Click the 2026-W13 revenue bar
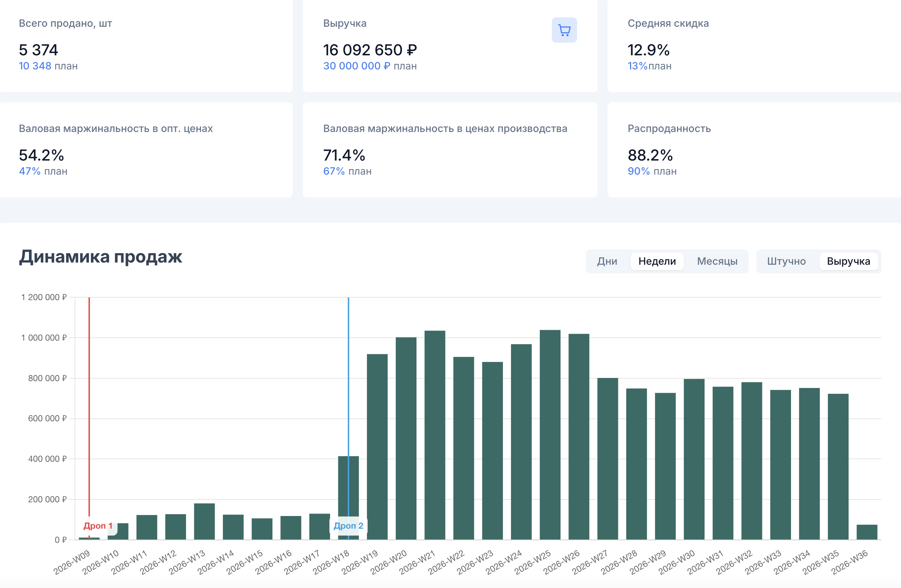Screen dimensions: 901x588 (x=204, y=521)
